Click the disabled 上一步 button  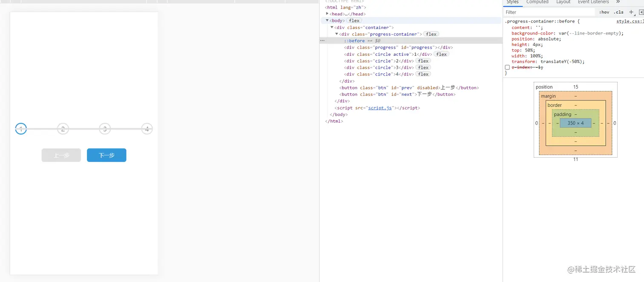coord(61,155)
